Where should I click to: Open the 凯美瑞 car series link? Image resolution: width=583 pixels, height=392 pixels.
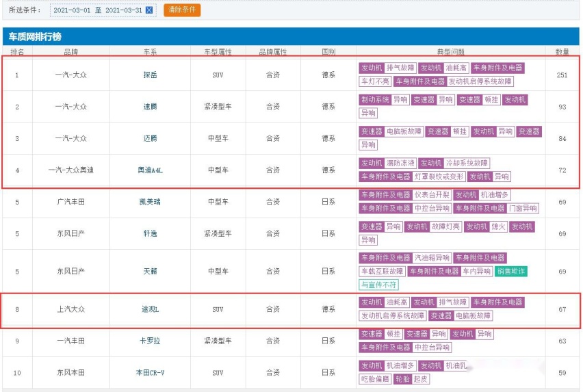click(x=150, y=202)
